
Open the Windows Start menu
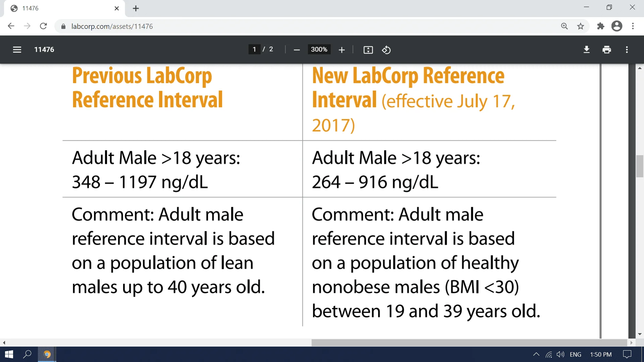9,354
